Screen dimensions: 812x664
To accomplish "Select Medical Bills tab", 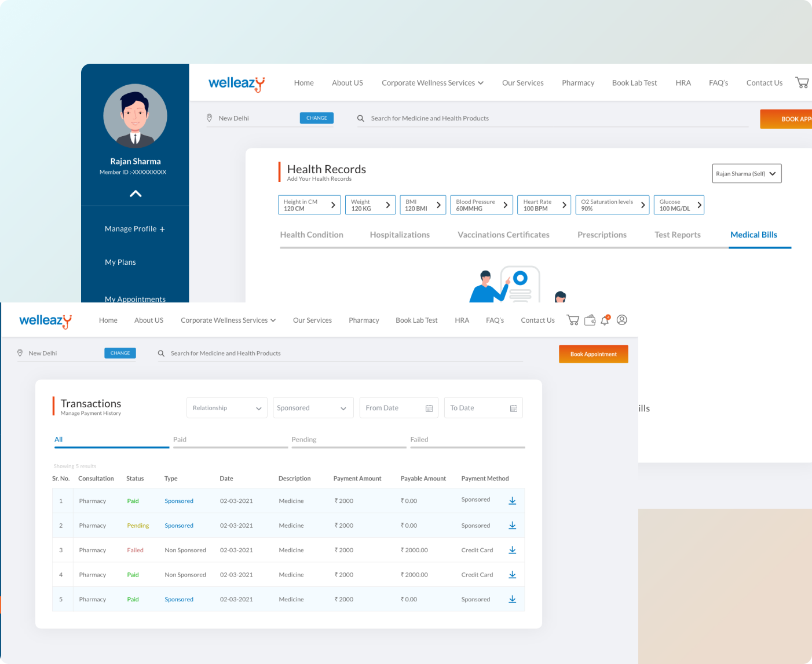I will [754, 235].
